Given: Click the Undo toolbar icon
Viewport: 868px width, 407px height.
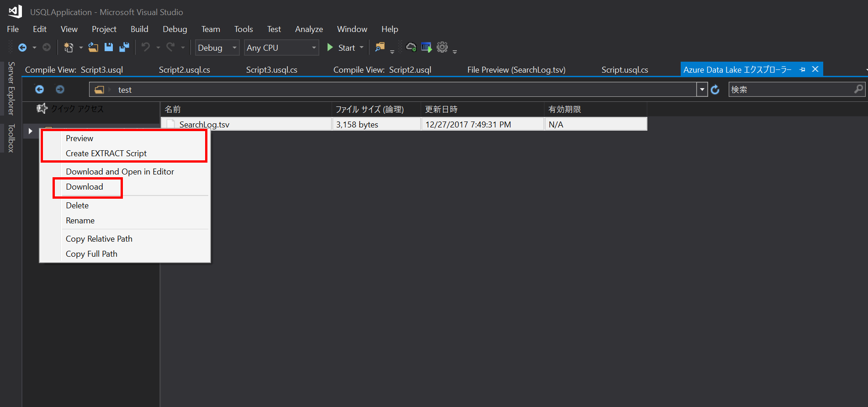Looking at the screenshot, I should click(146, 48).
